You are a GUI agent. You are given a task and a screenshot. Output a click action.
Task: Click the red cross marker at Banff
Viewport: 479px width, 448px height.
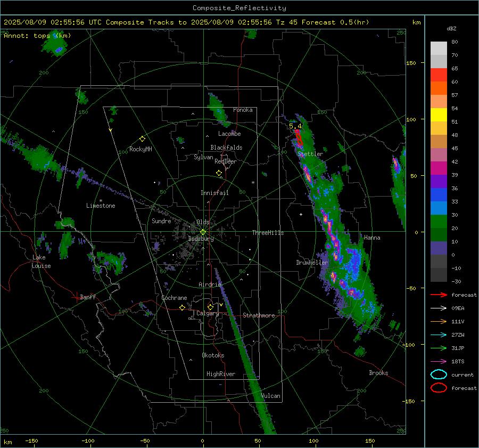coord(76,297)
